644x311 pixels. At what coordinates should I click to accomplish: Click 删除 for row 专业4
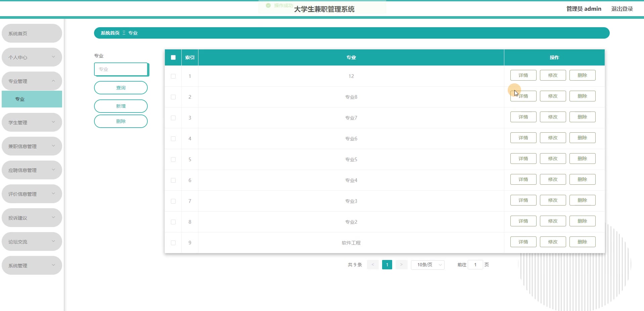tap(583, 179)
